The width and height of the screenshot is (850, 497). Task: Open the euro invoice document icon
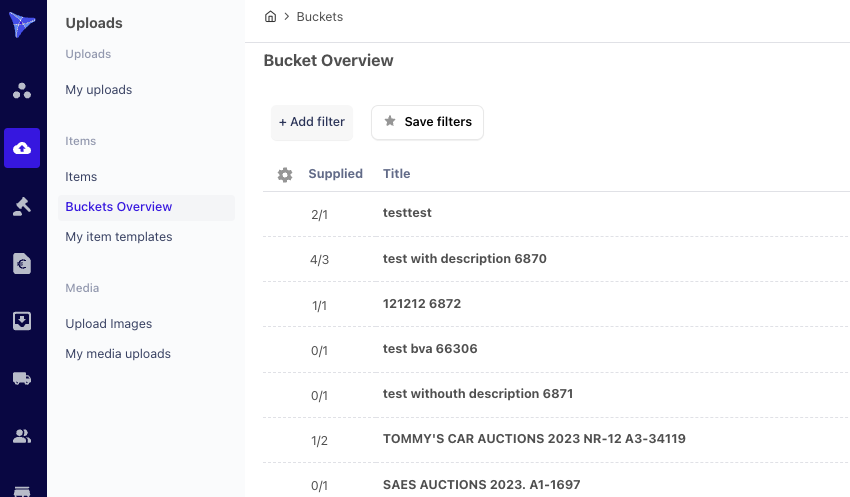click(x=22, y=264)
